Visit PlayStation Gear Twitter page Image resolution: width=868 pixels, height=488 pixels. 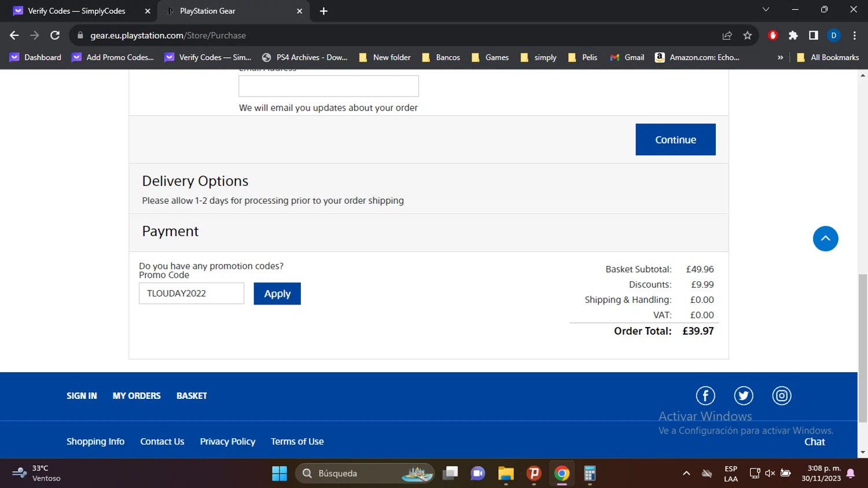[x=744, y=396]
